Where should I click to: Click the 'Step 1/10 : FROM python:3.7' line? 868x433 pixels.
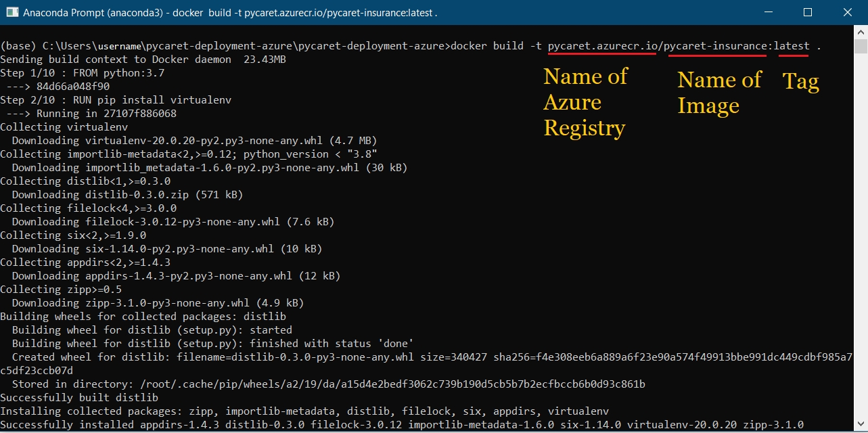point(82,73)
